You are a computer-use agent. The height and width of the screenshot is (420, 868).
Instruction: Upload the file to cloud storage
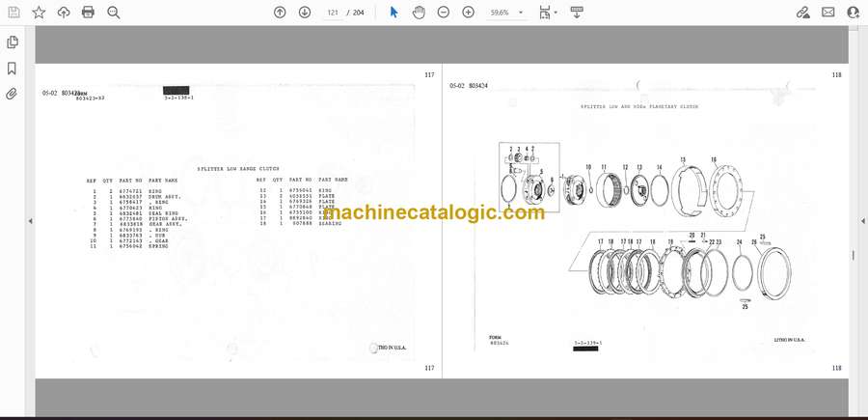coord(64,13)
